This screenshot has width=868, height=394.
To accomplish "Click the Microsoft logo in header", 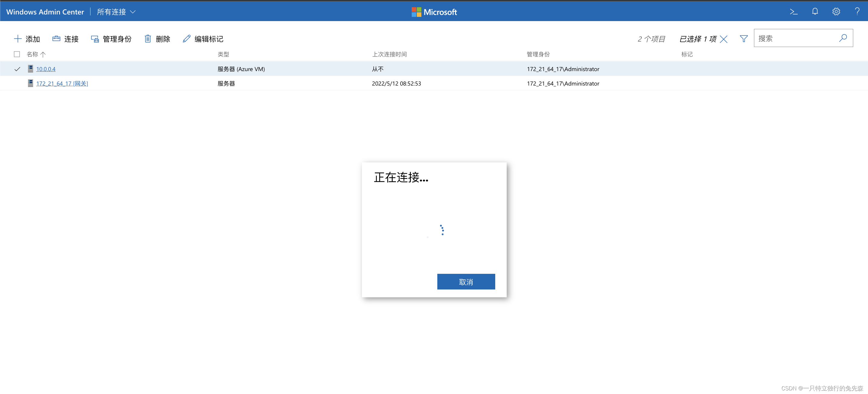I will [x=434, y=12].
